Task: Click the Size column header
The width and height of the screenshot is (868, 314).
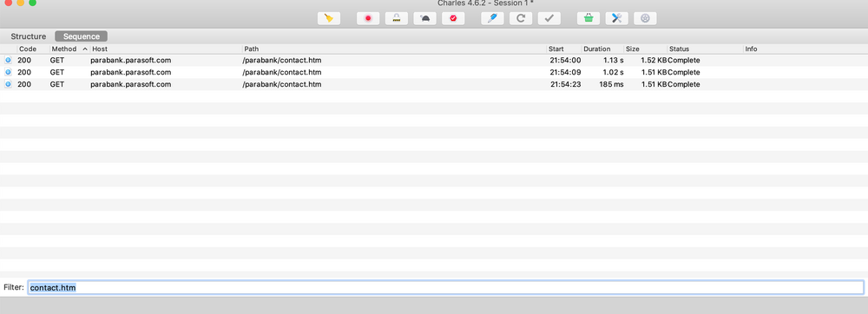Action: click(x=646, y=49)
